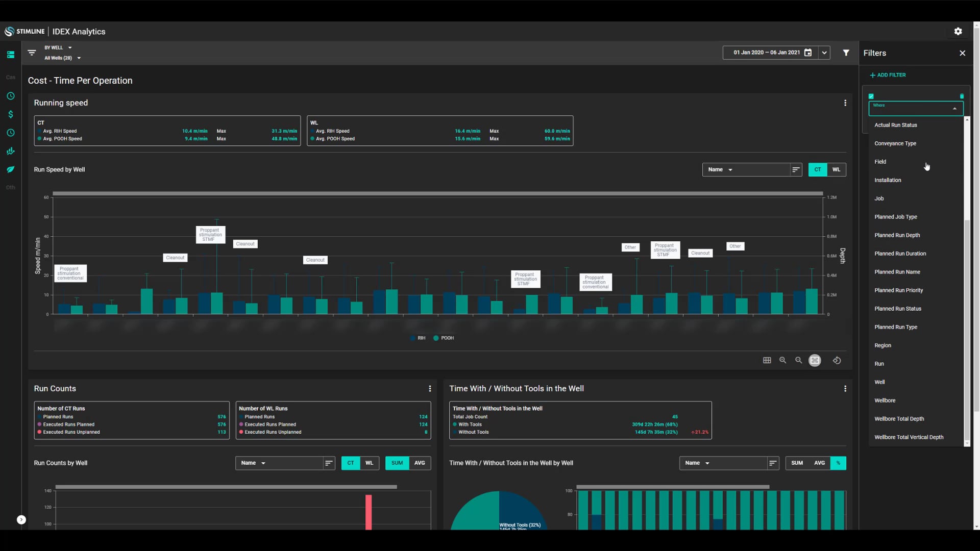Toggle AVG mode on Run Counts by Well
This screenshot has height=551, width=980.
420,463
